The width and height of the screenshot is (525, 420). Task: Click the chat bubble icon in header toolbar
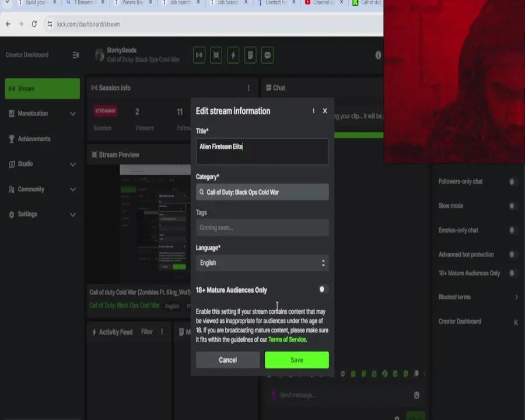268,55
